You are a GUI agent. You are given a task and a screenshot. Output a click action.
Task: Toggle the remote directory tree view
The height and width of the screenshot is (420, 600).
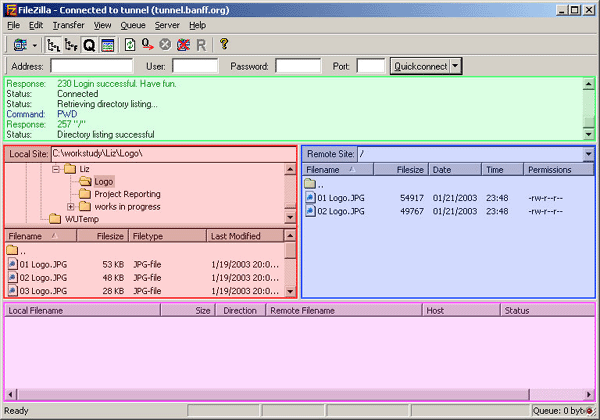pos(71,45)
